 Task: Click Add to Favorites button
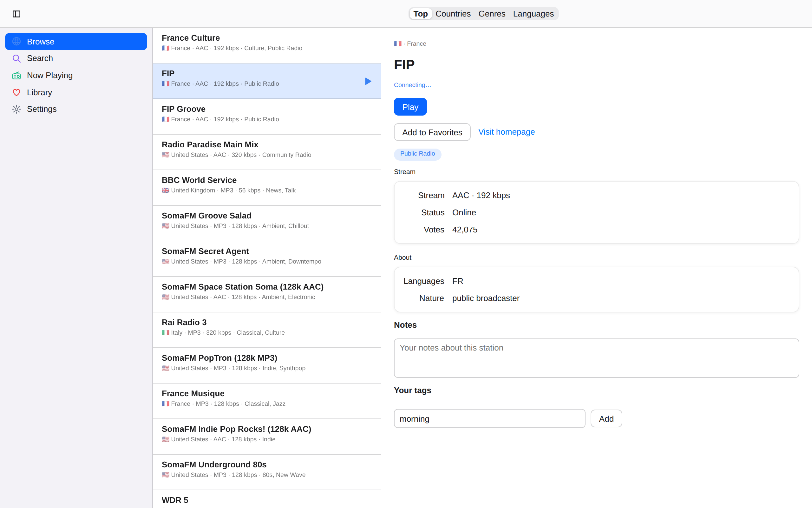(x=432, y=132)
